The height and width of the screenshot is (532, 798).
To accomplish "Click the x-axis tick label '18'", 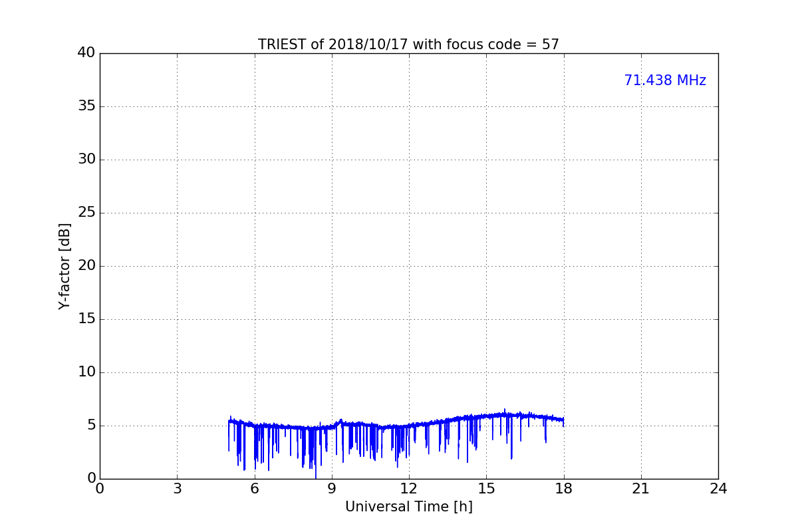I will 564,489.
